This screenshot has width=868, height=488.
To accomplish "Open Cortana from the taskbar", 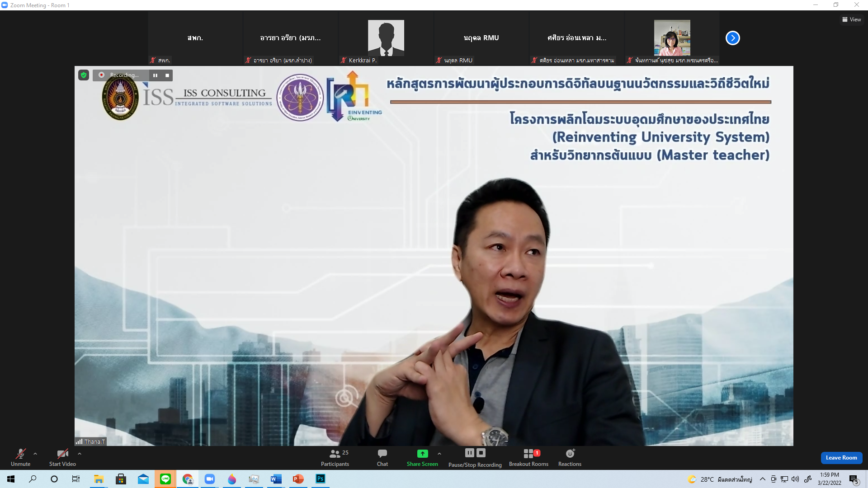I will 54,479.
